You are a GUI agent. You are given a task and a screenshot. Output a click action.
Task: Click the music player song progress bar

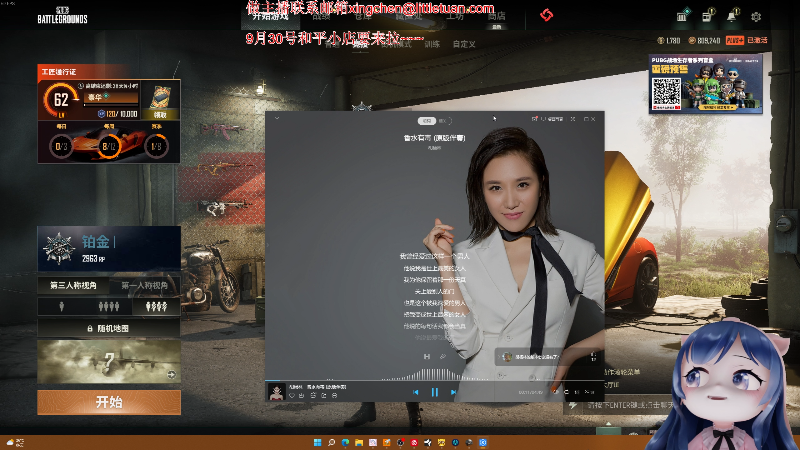click(x=435, y=380)
